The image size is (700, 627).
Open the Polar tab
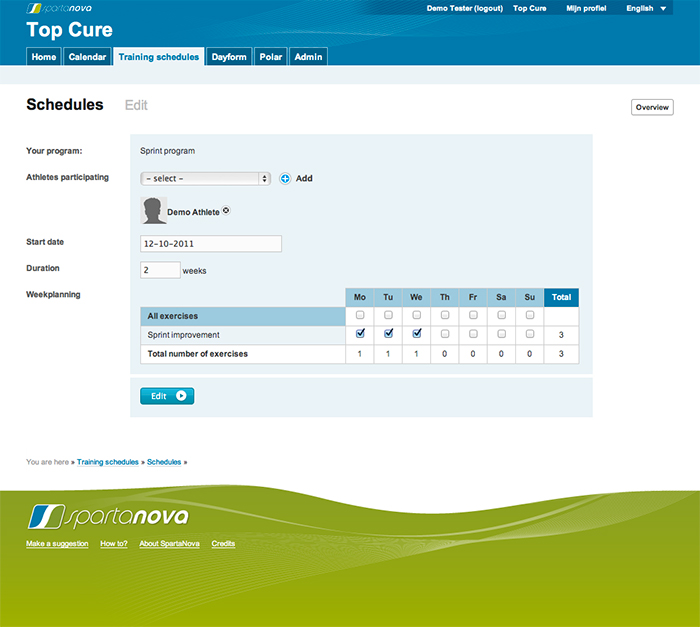pyautogui.click(x=271, y=57)
